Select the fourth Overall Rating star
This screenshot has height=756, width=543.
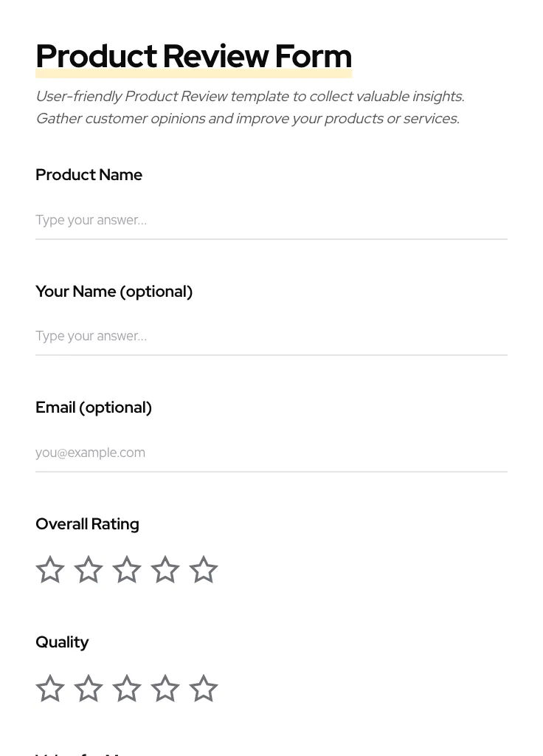click(165, 569)
